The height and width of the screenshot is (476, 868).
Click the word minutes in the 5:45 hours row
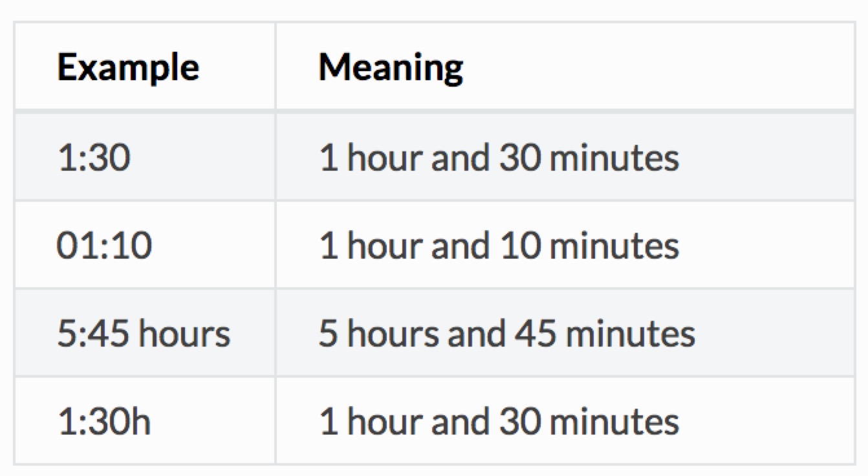point(629,334)
